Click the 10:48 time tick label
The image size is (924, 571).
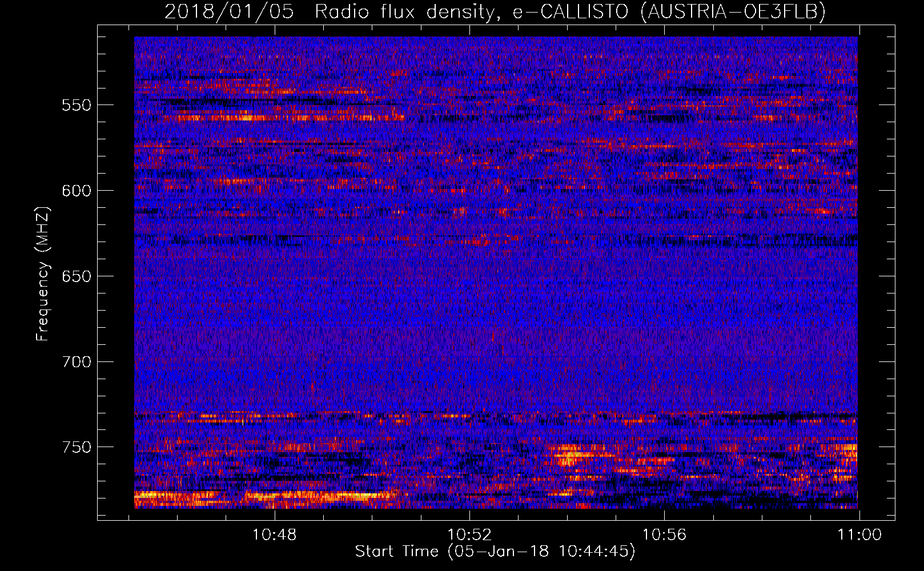pyautogui.click(x=275, y=535)
